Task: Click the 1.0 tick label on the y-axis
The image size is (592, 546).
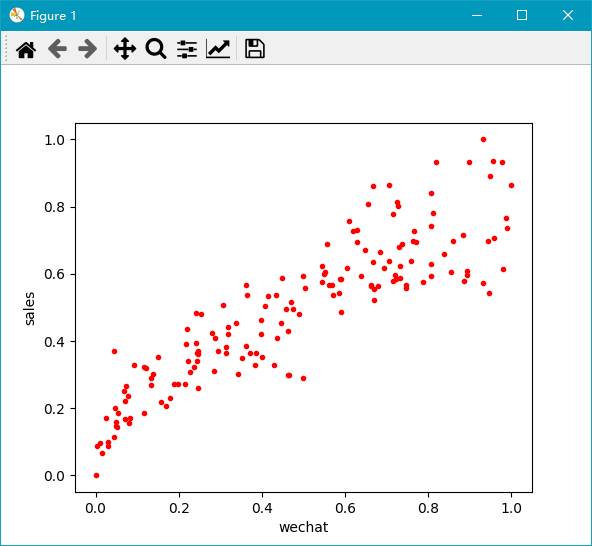Action: (x=55, y=140)
